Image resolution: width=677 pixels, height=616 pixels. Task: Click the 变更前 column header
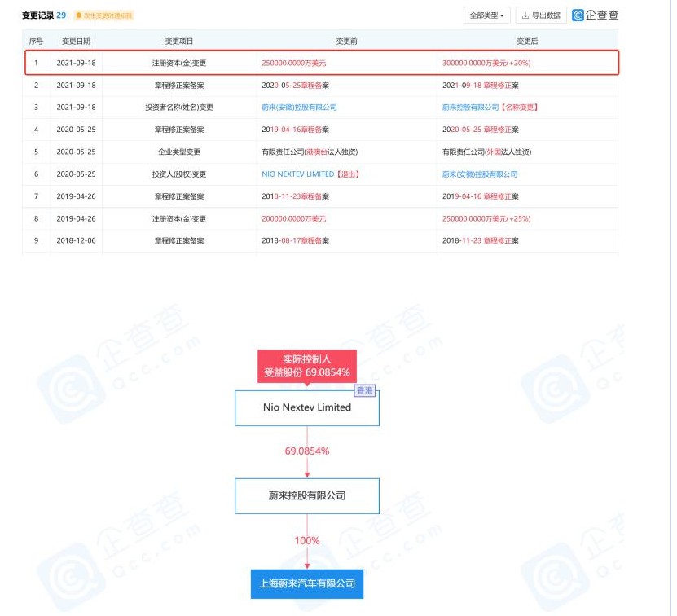tap(347, 41)
